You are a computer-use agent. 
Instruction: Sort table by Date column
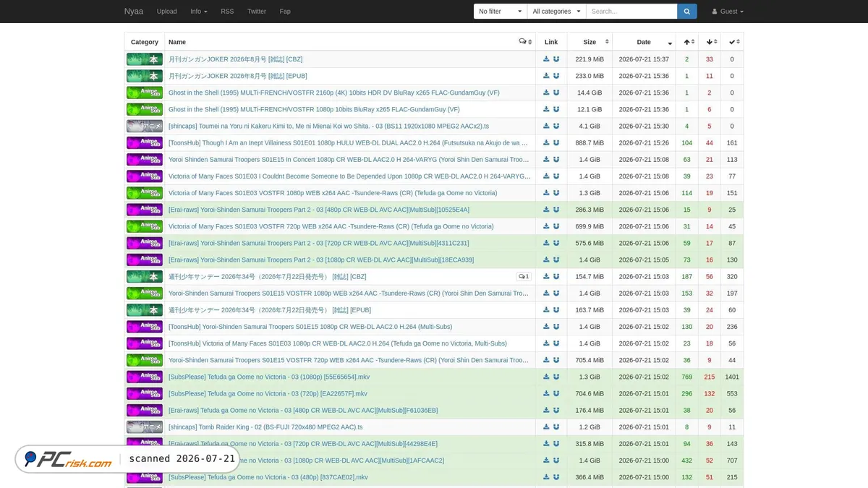pos(644,42)
